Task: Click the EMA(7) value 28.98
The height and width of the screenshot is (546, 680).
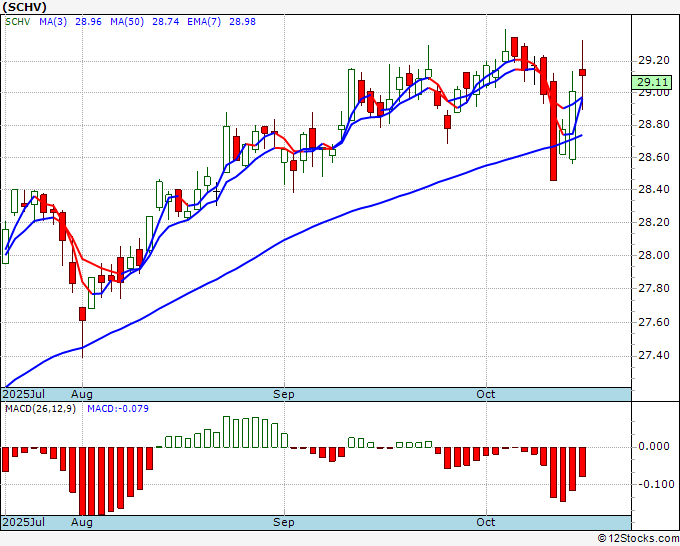Action: (242, 22)
